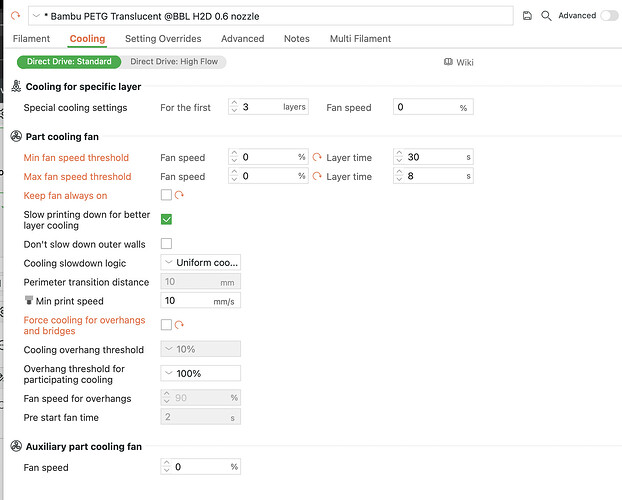Go to the Advanced tab
Screen dimensions: 622x500
click(243, 38)
